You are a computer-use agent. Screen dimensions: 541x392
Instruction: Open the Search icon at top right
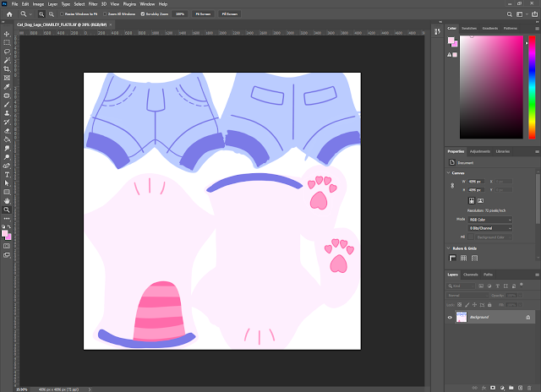click(509, 14)
